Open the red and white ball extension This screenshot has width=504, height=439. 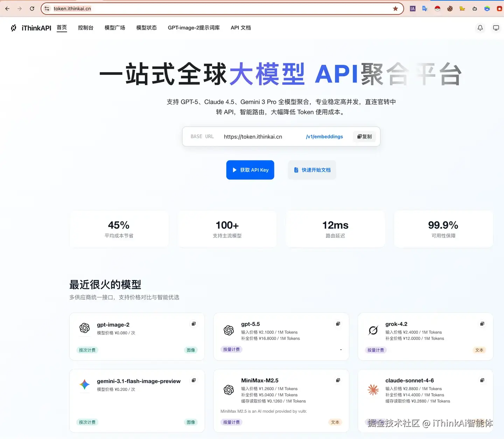coord(437,9)
